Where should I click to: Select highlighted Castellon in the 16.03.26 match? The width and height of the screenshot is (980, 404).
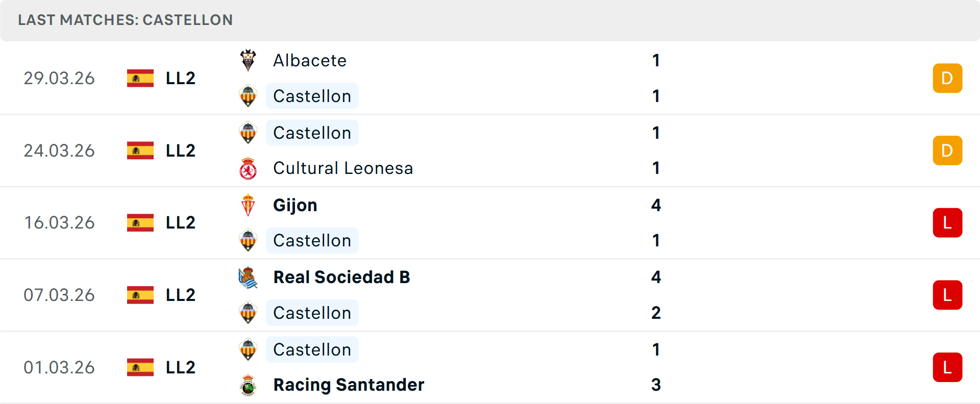312,241
